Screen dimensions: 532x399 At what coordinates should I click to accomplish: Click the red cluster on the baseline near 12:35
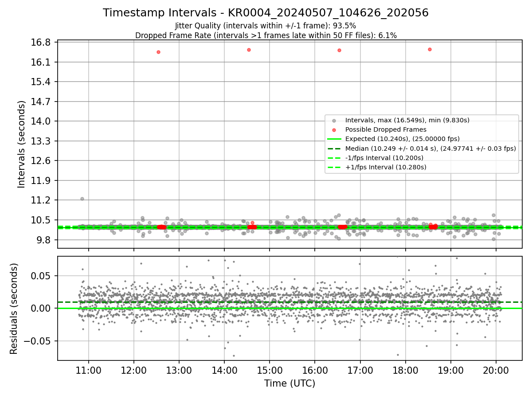point(161,227)
